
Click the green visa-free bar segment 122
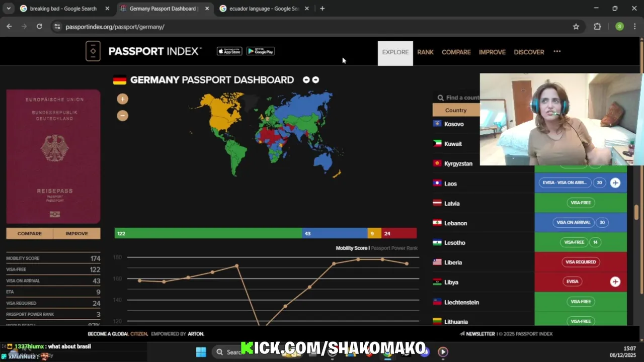(208, 233)
